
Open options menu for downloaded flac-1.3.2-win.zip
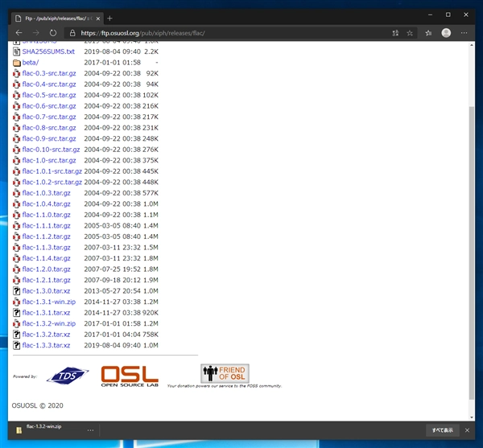[x=90, y=430]
